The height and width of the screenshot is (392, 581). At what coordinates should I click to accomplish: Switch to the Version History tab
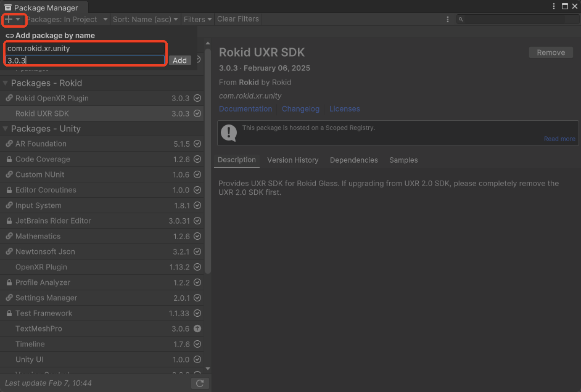click(x=293, y=160)
